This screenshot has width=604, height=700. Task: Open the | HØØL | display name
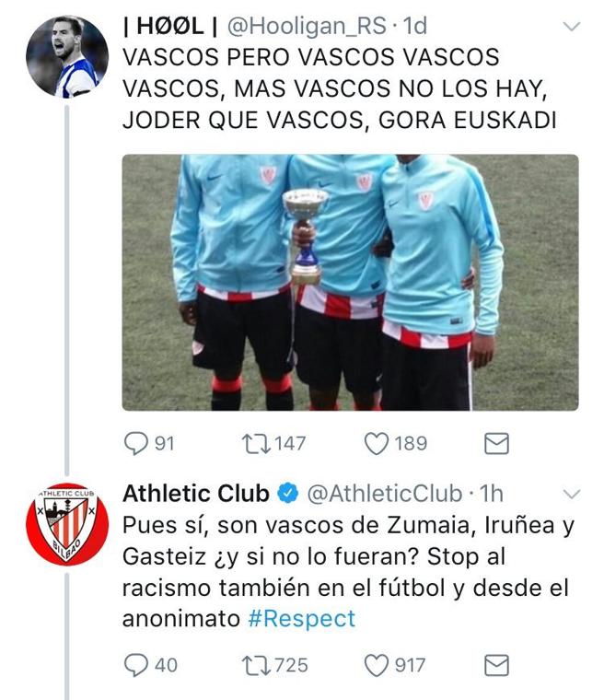(x=170, y=26)
